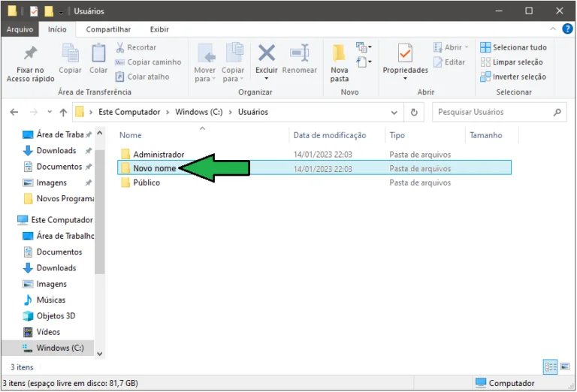Go back with the left arrow

(14, 112)
